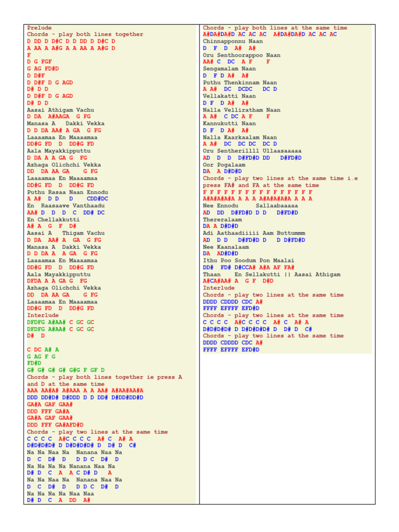Click chord line 'DDD FFF GA#AFD#D'
Screen dimensions: 399x532
click(x=55, y=425)
